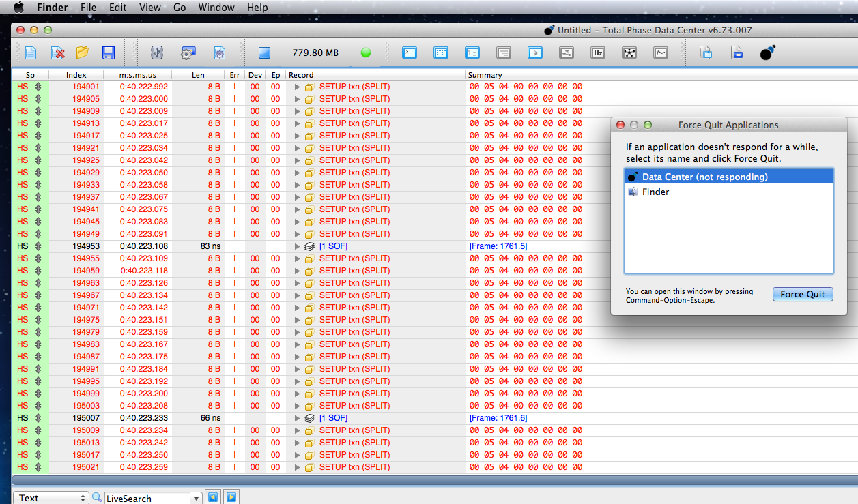Open the Window menu in menu bar

tap(216, 8)
